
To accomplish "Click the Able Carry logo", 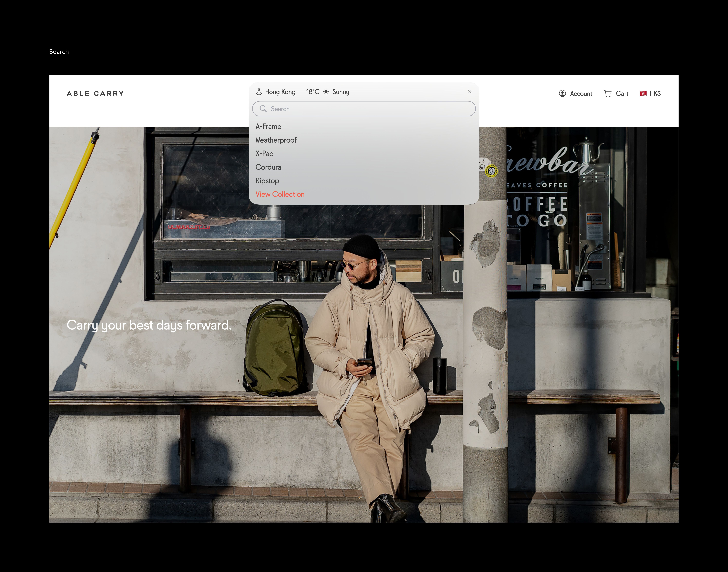I will (95, 93).
